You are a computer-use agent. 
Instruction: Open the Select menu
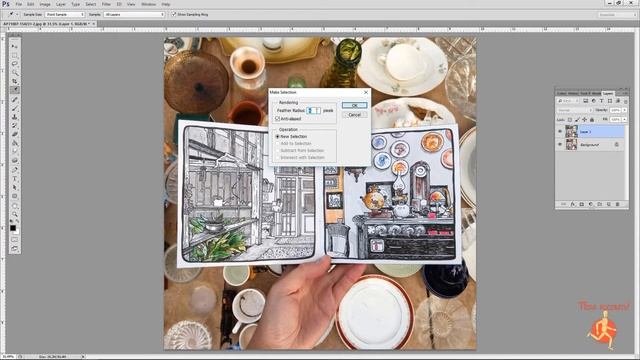[91, 4]
